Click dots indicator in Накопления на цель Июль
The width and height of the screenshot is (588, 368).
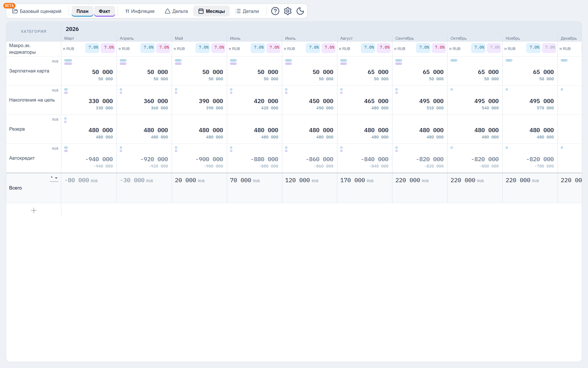[286, 91]
